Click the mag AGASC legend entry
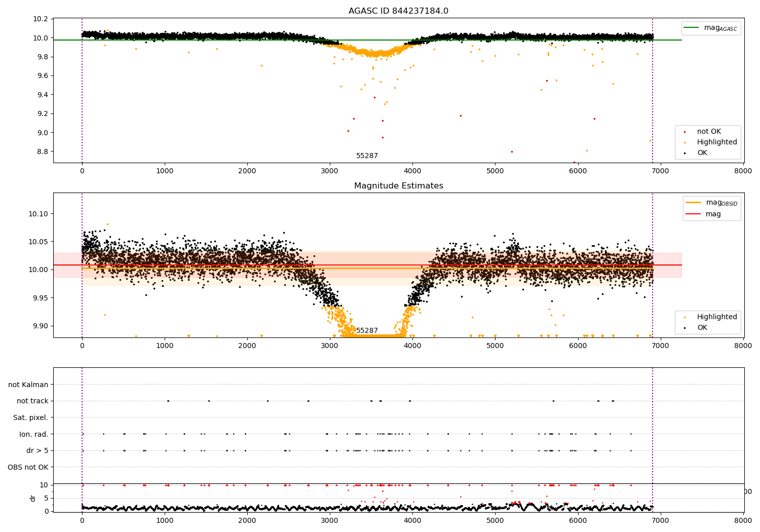The height and width of the screenshot is (532, 760). click(711, 28)
